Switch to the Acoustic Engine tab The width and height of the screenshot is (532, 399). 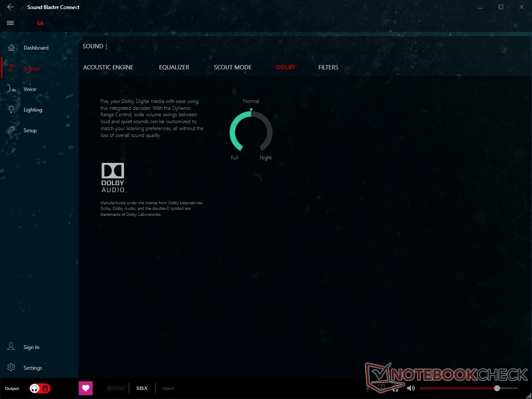pos(108,67)
